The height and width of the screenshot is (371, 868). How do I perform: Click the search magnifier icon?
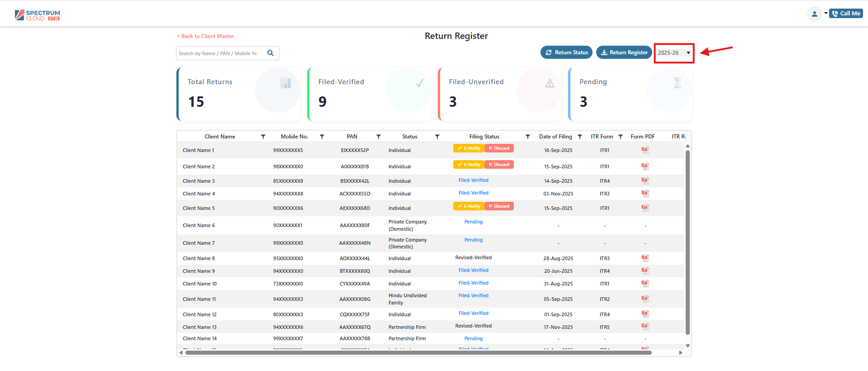click(270, 53)
